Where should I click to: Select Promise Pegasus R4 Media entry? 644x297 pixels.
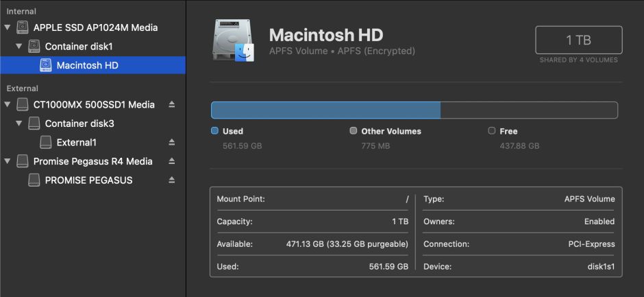pyautogui.click(x=92, y=161)
